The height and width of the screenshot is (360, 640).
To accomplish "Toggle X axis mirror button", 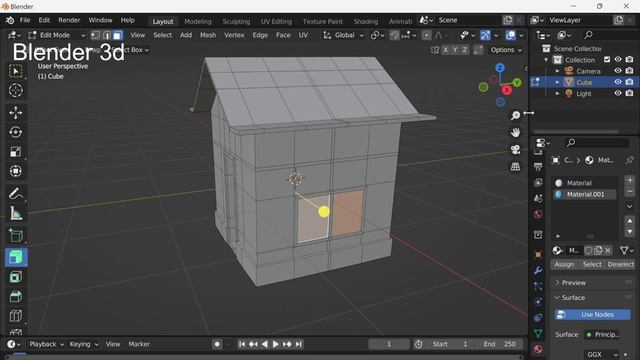I will (x=445, y=50).
